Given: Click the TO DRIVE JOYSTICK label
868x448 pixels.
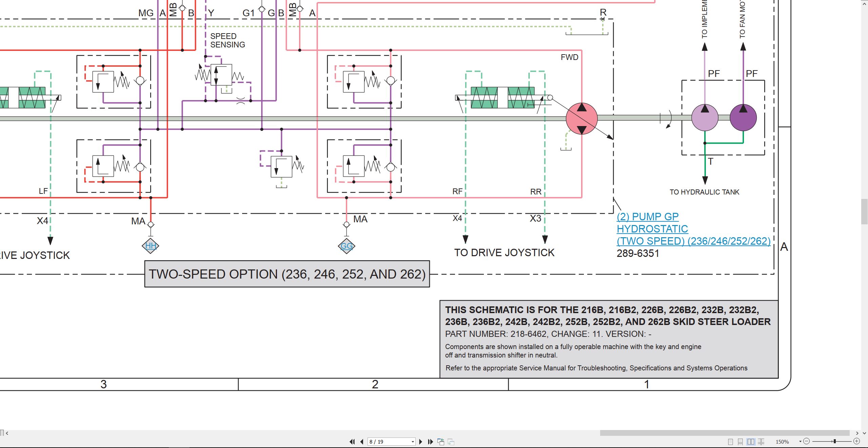Looking at the screenshot, I should [x=504, y=252].
